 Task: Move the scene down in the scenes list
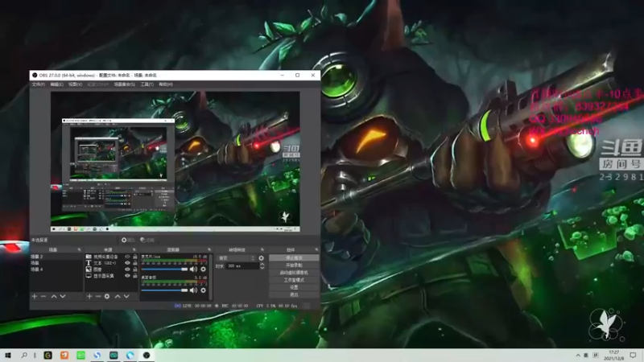pyautogui.click(x=63, y=296)
